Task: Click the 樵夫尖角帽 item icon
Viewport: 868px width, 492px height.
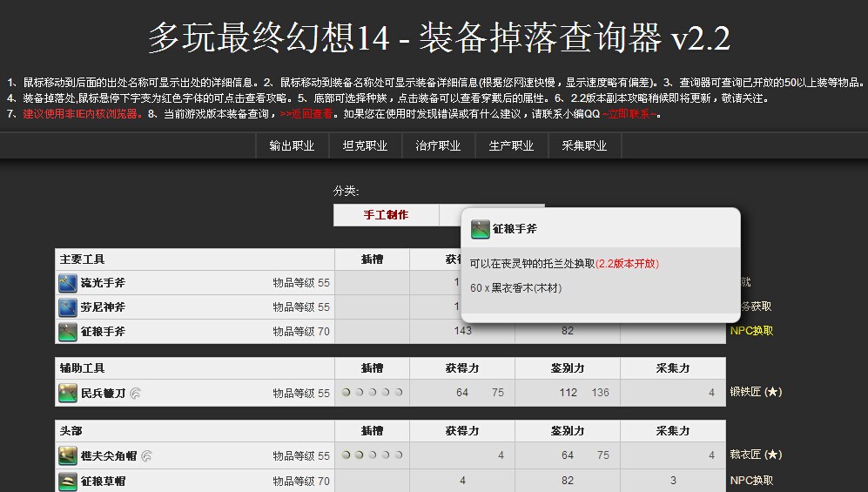Action: click(x=68, y=455)
